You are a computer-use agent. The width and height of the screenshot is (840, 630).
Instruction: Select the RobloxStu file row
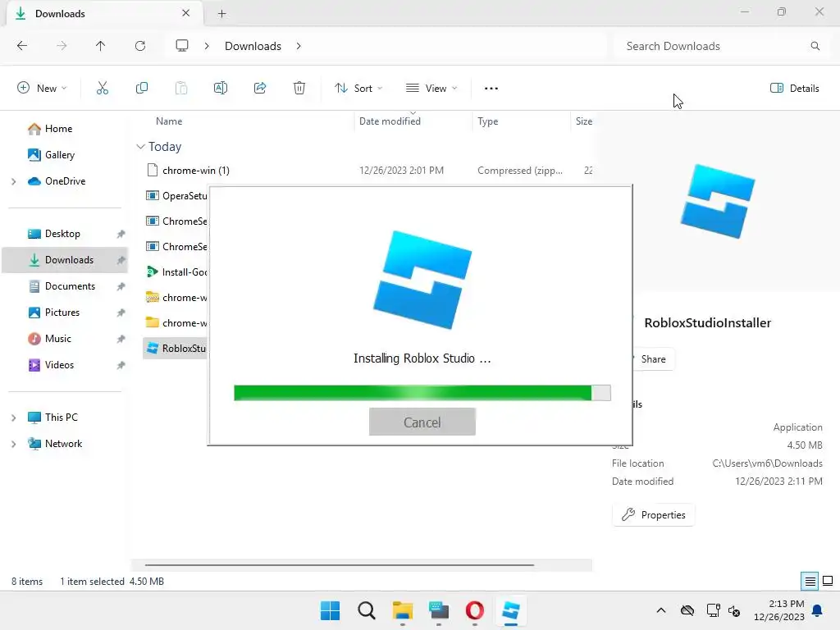click(176, 348)
